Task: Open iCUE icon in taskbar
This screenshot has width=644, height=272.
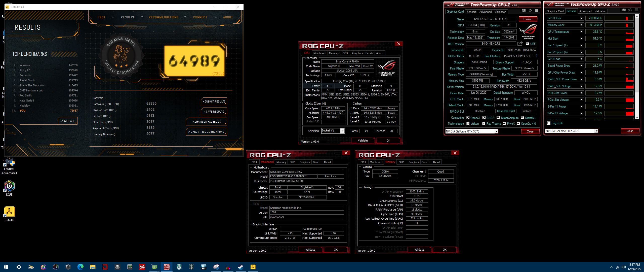Action: [56, 267]
